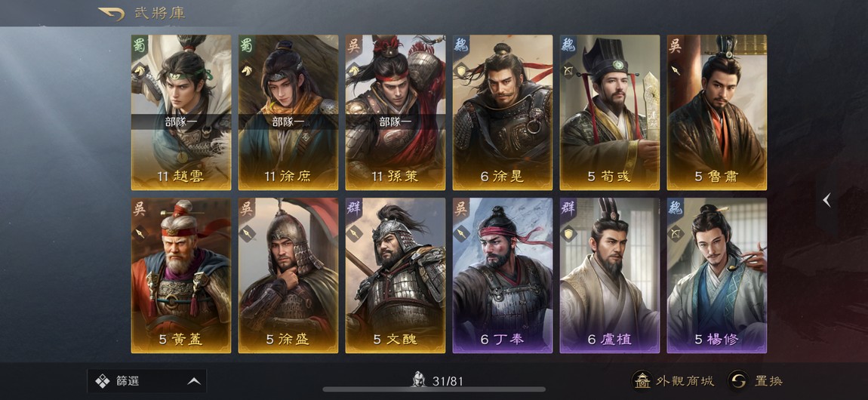Screen dimensions: 868x400
Task: Click the 魏 faction badge on 楊修's card
Action: (x=676, y=208)
